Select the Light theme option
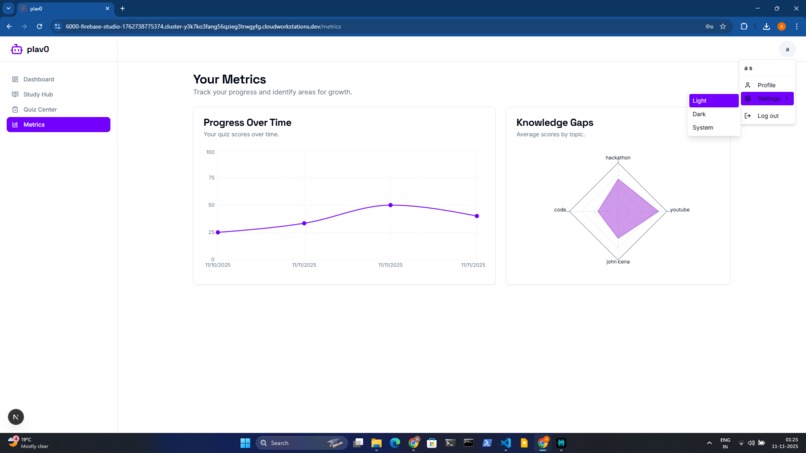Image resolution: width=806 pixels, height=453 pixels. tap(713, 101)
